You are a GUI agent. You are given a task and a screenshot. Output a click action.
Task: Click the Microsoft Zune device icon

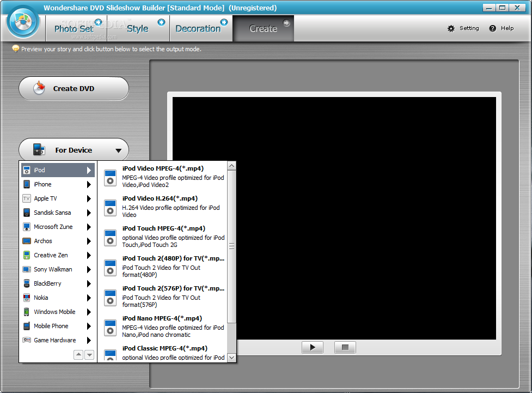pyautogui.click(x=27, y=227)
